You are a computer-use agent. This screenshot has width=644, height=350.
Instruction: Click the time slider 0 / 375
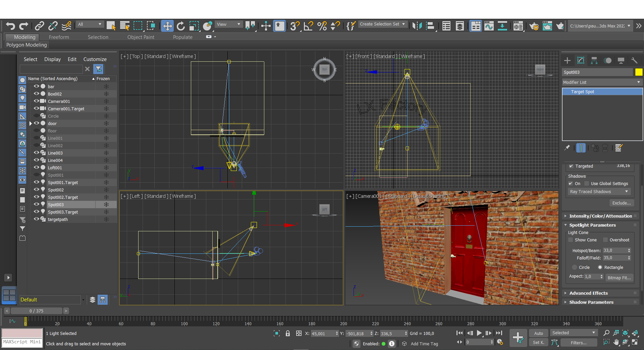tap(36, 311)
